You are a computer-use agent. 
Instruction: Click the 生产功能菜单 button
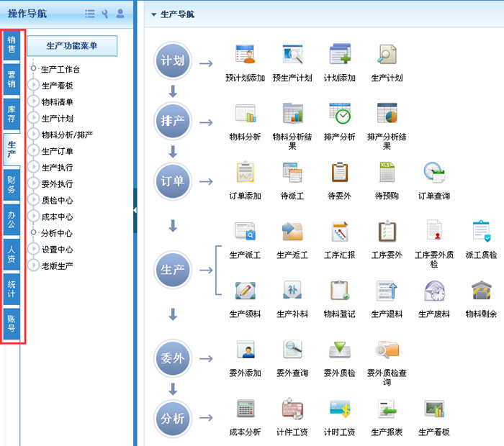[x=72, y=46]
